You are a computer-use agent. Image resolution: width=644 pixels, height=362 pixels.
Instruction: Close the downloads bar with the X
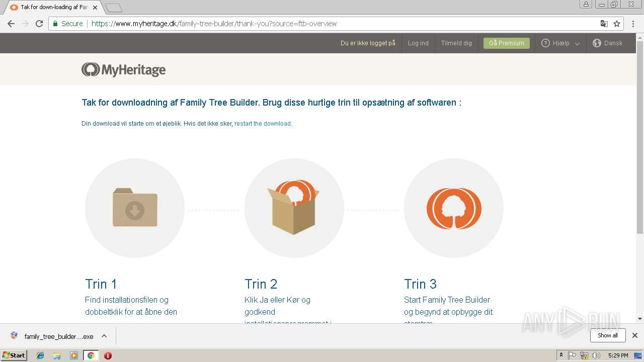635,335
